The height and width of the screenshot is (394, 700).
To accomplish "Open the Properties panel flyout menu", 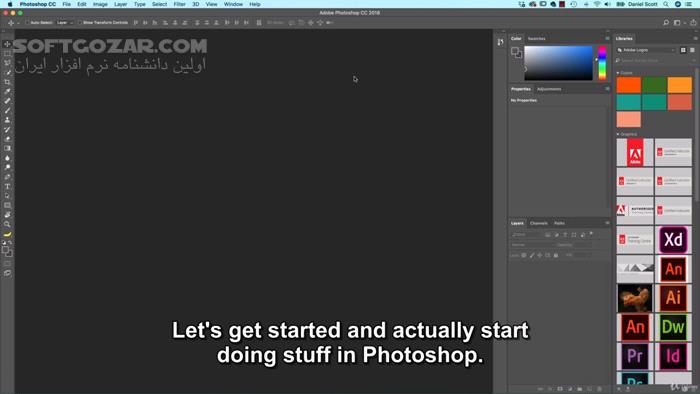I will click(x=607, y=89).
